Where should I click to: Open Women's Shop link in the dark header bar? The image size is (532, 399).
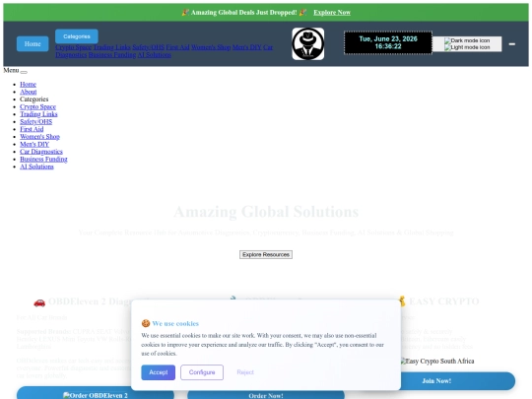pyautogui.click(x=211, y=47)
